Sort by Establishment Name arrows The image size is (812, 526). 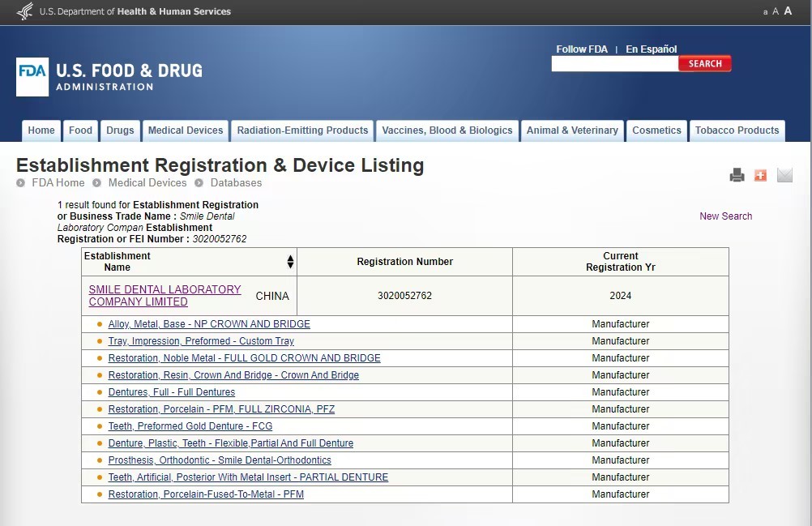(290, 262)
